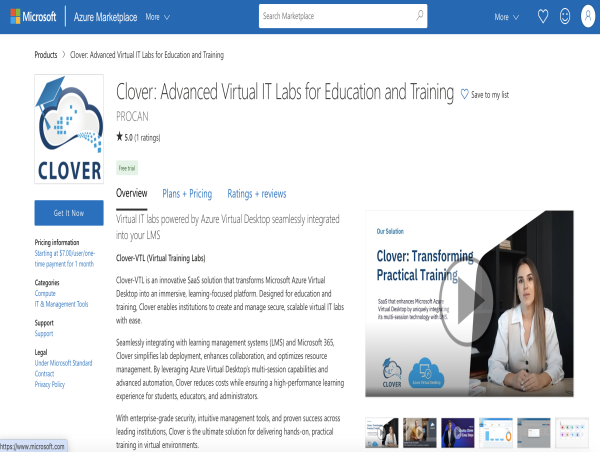Open Under Microsoft Standard Contract link
The width and height of the screenshot is (600, 452).
[x=63, y=368]
